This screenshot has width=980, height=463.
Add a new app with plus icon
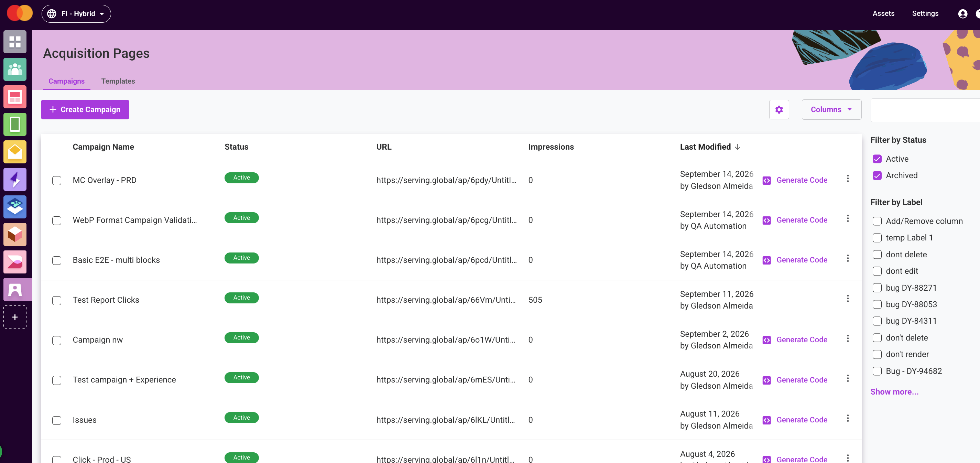pos(15,317)
